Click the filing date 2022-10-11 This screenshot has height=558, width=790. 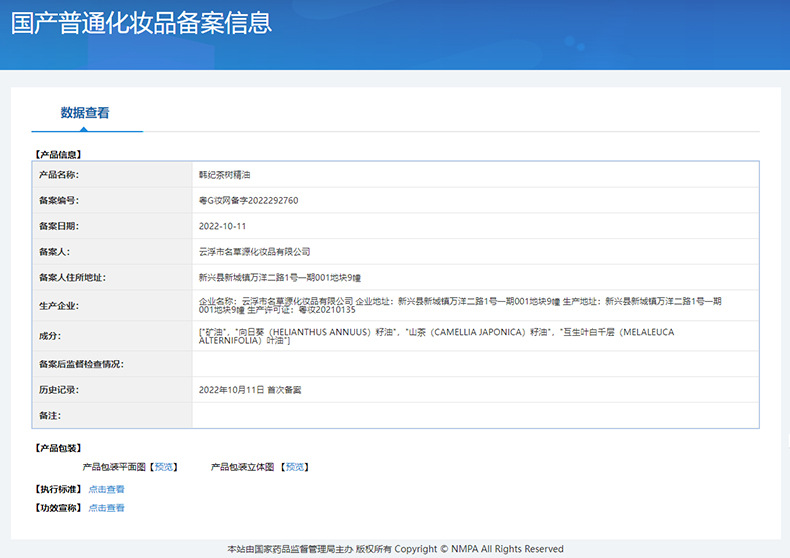click(x=222, y=226)
